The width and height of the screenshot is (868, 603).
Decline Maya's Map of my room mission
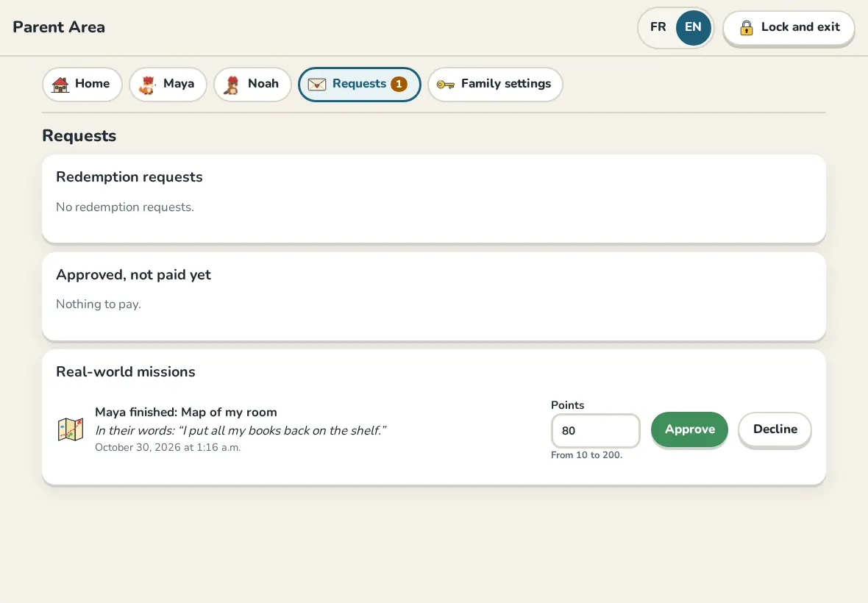[x=775, y=429]
